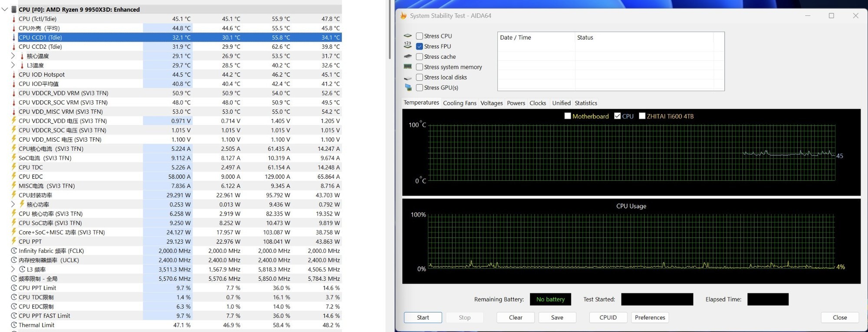Screen dimensions: 868x332
Task: Click the No battery indicator
Action: (550, 299)
